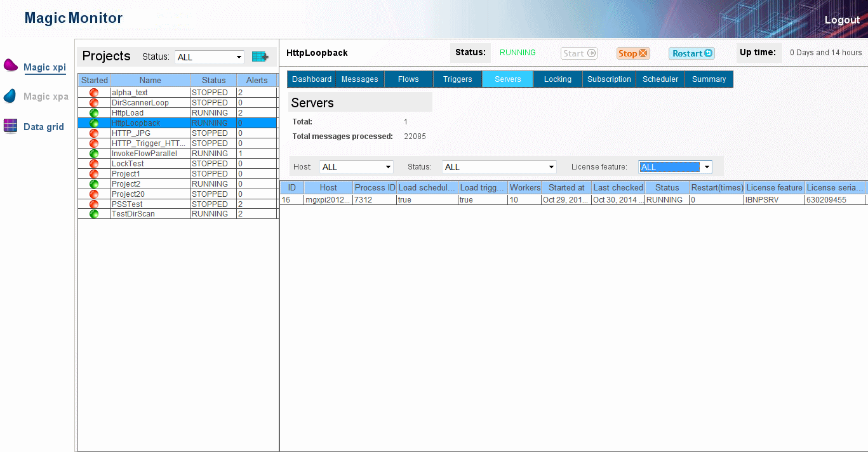Click the projects table export icon
This screenshot has height=452, width=868.
pos(260,56)
